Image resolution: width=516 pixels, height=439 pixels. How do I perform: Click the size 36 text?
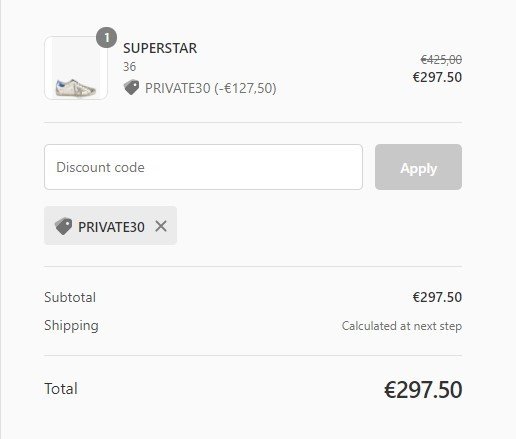129,67
